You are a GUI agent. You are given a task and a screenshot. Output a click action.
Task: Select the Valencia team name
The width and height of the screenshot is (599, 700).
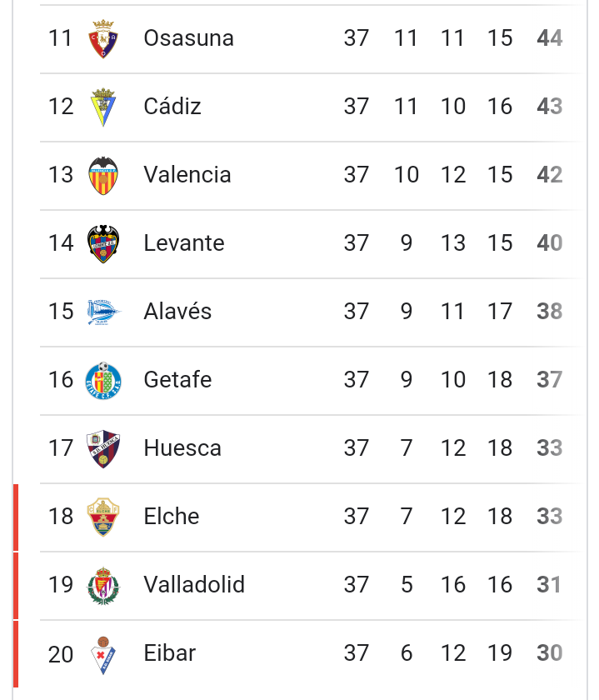click(x=187, y=174)
